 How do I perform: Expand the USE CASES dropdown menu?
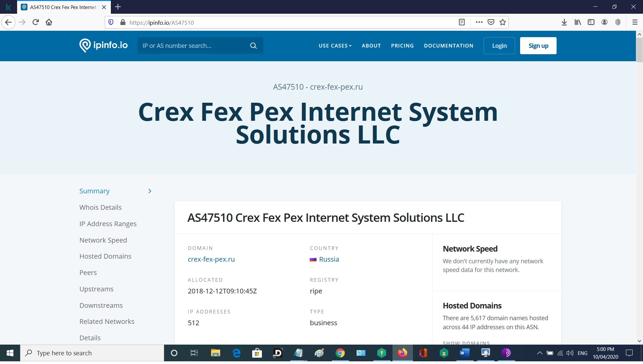[335, 46]
